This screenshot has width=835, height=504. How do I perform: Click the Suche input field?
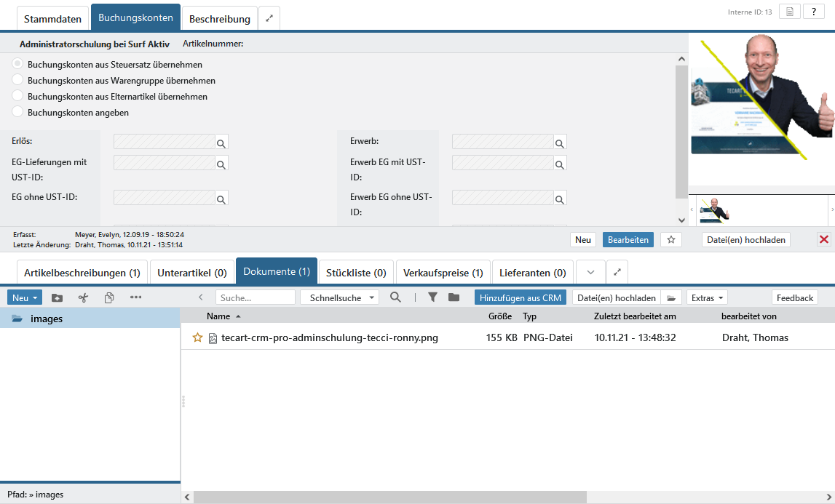click(255, 297)
